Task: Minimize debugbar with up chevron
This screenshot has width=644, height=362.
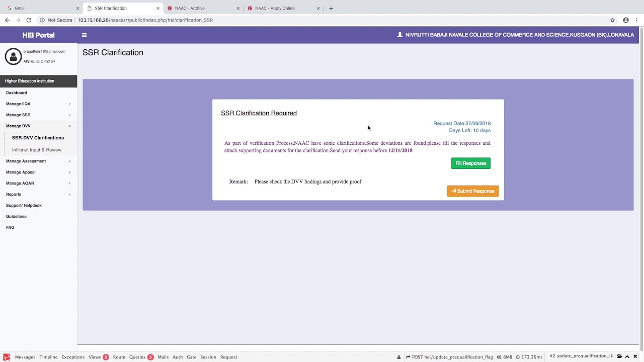Action: click(627, 357)
